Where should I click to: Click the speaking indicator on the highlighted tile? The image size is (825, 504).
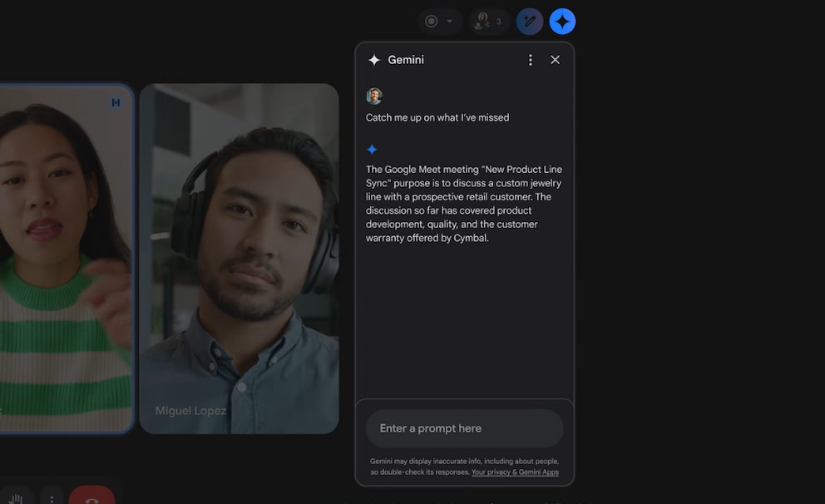coord(116,102)
